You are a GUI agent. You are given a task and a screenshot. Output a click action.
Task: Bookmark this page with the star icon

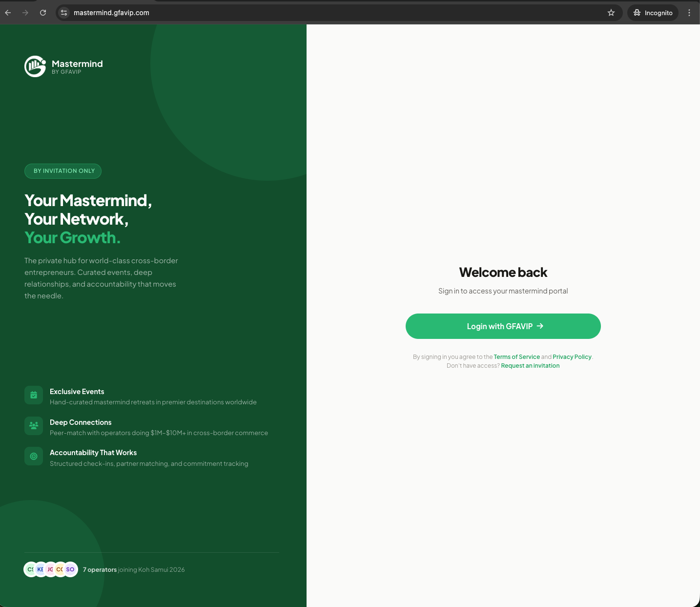[x=611, y=13]
